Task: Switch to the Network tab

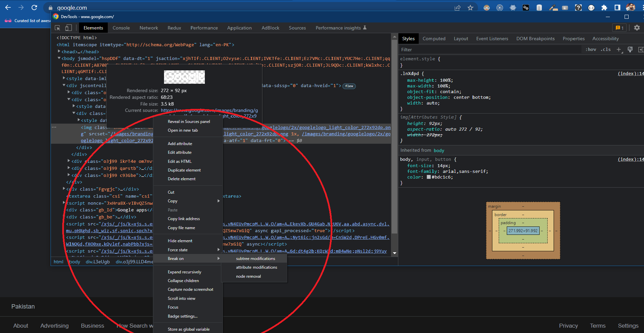Action: coord(149,28)
